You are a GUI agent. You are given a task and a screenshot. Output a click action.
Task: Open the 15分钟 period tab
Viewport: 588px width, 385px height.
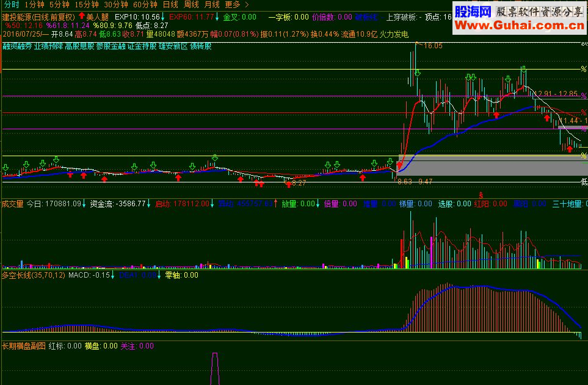87,4
